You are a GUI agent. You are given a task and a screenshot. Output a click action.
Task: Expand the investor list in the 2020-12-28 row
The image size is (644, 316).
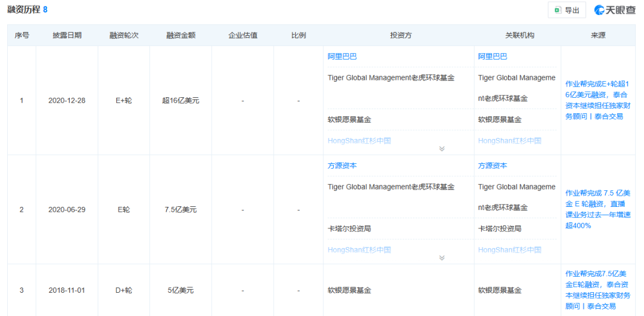pyautogui.click(x=442, y=148)
